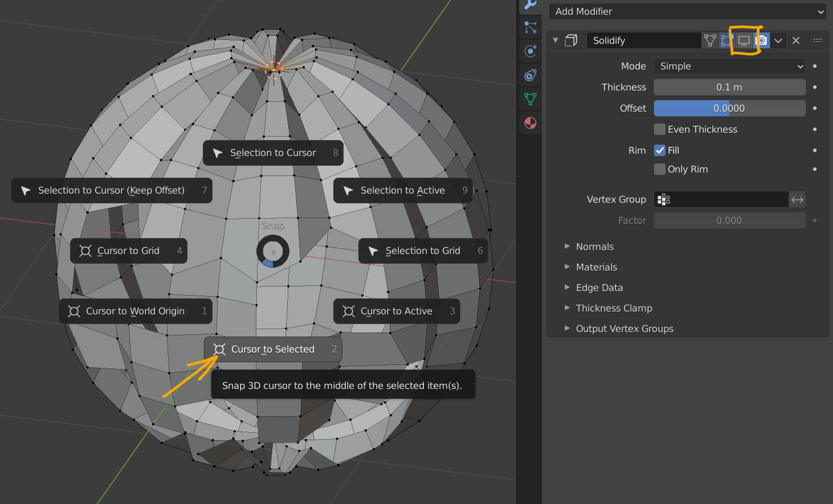Open the Mode dropdown showing Simple
Image resolution: width=833 pixels, height=504 pixels.
(x=729, y=66)
